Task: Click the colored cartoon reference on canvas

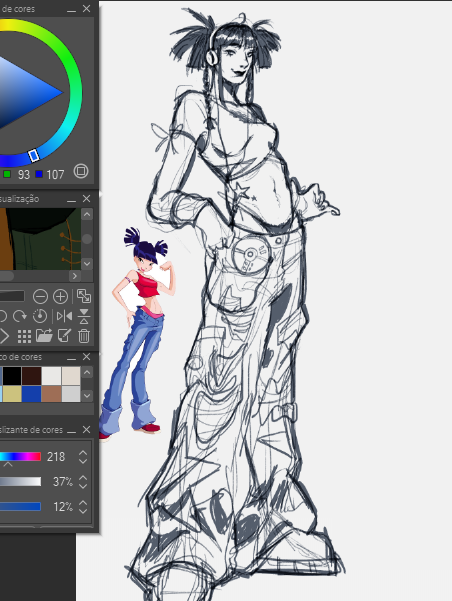Action: pos(138,333)
